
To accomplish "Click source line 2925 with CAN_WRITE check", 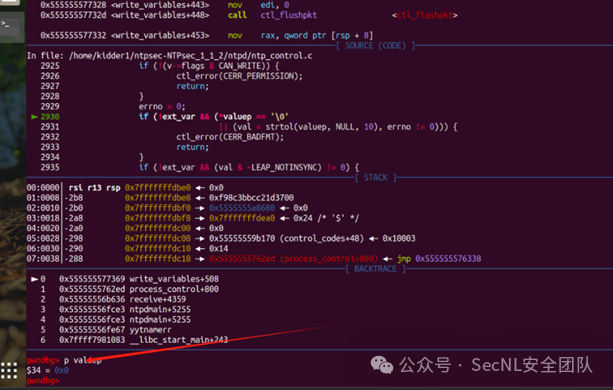I will click(x=160, y=66).
